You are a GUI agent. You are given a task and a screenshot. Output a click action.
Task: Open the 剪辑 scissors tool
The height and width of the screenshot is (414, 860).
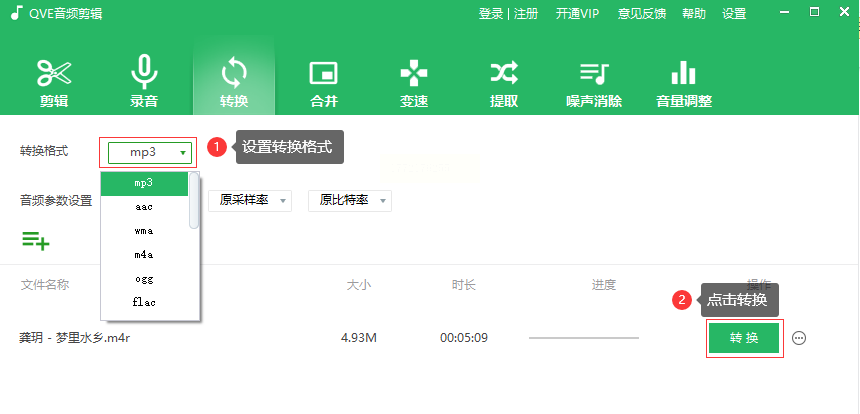click(54, 84)
